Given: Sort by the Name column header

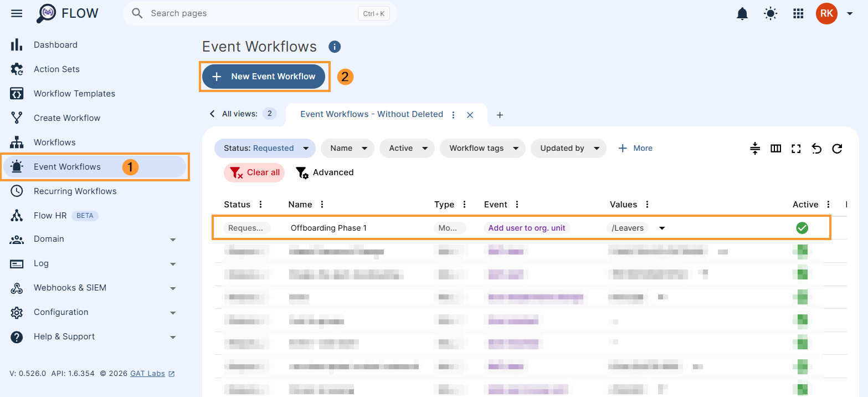Looking at the screenshot, I should (300, 205).
